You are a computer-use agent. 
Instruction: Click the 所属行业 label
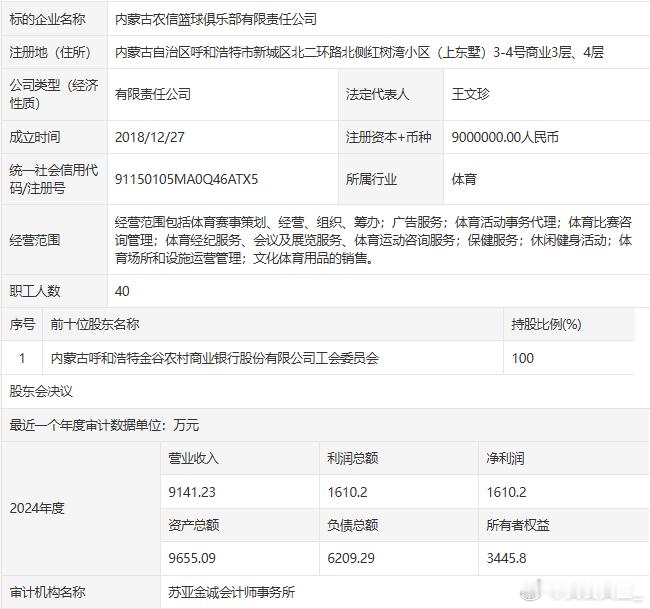(371, 179)
